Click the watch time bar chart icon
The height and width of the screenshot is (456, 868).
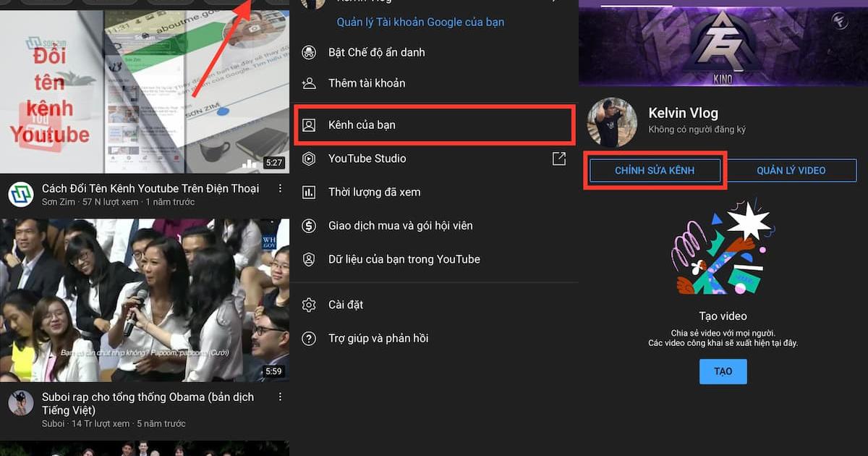(x=310, y=192)
